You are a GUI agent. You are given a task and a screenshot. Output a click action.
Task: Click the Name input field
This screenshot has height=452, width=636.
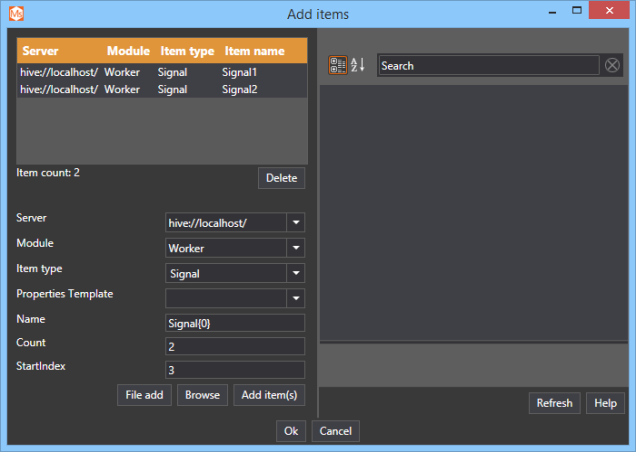pos(234,323)
